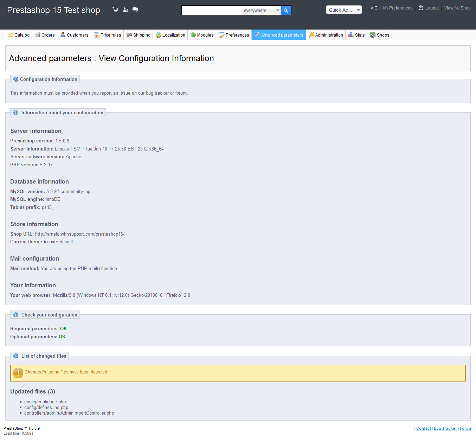Click the Stats bar chart icon
This screenshot has height=448, width=476.
coord(351,35)
